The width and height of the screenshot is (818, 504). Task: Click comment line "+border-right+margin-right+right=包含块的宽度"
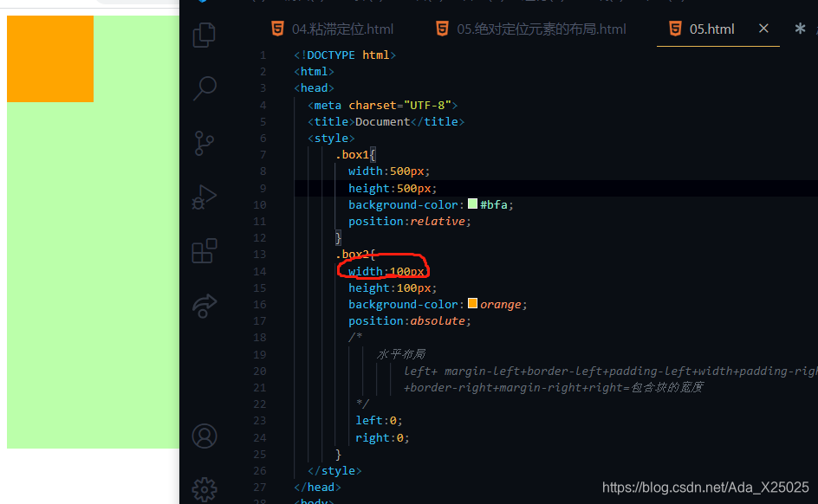coord(554,387)
